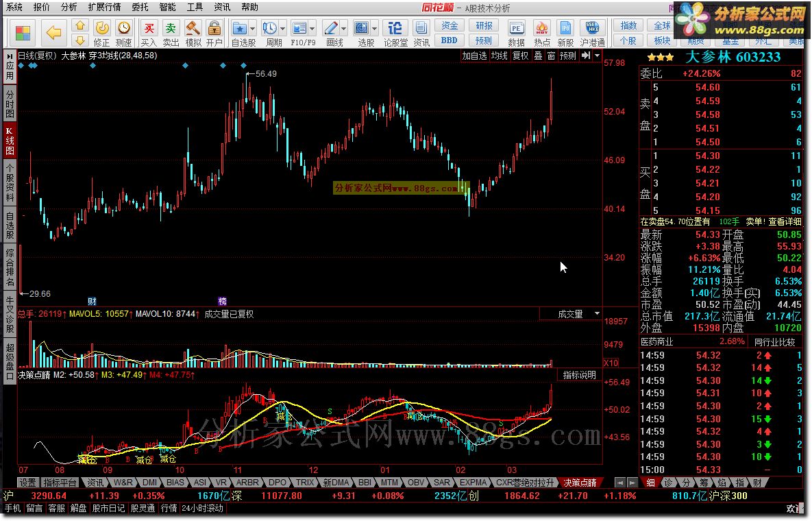The width and height of the screenshot is (812, 521).
Task: Toggle the 预测 forecast chart button
Action: pos(567,56)
